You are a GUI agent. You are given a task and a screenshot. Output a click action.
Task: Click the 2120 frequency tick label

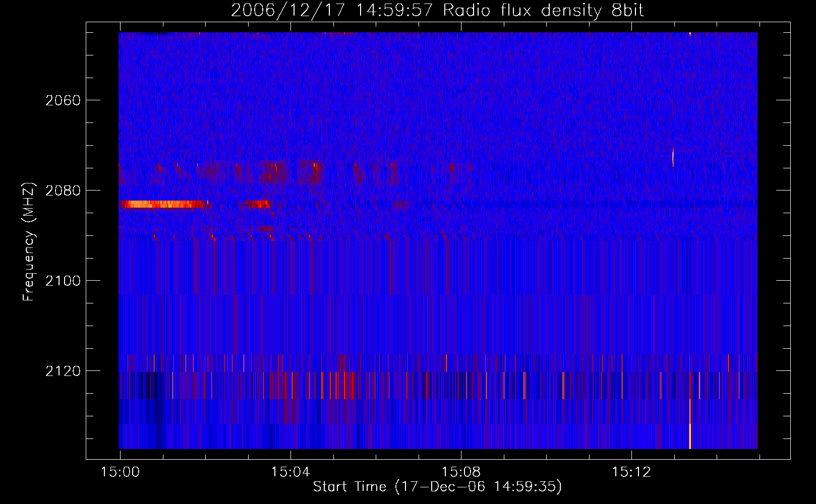coord(63,371)
